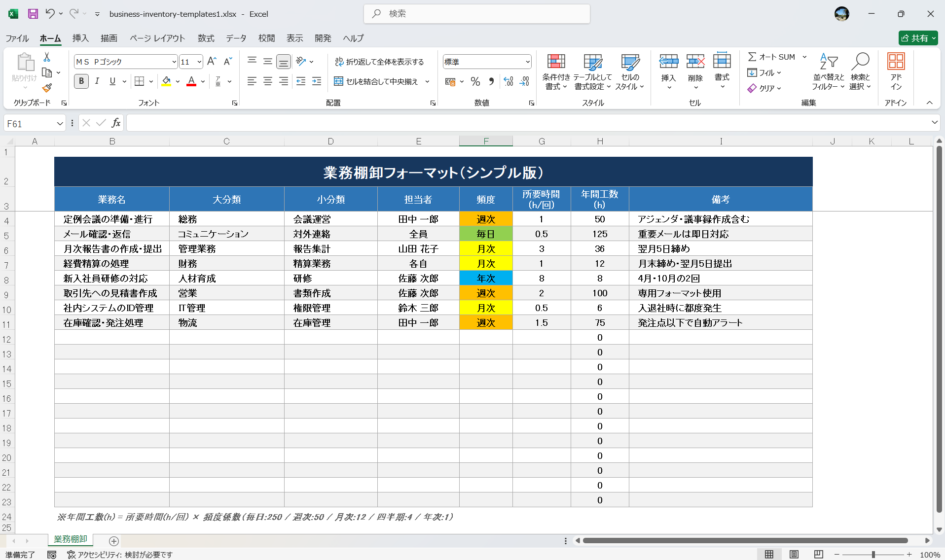This screenshot has height=560, width=945.
Task: Click the Cut scissors icon
Action: click(x=47, y=57)
